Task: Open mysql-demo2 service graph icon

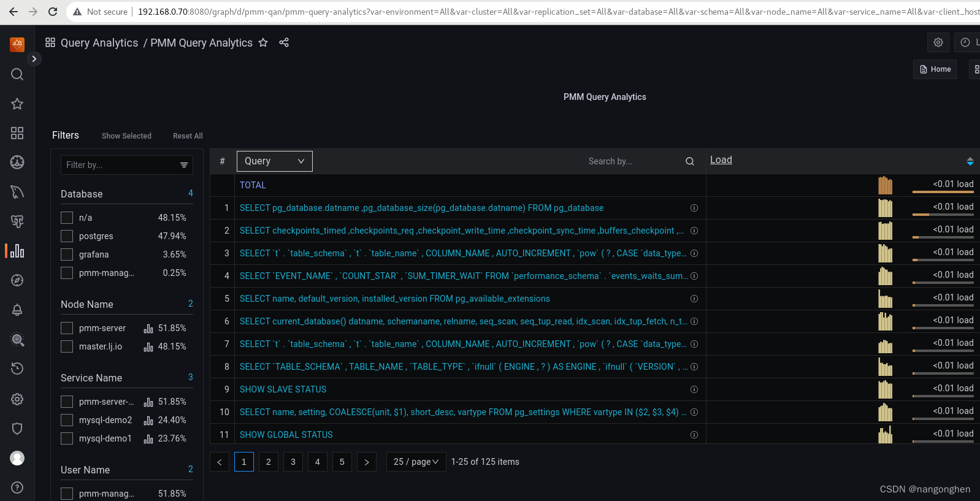Action: pos(148,421)
